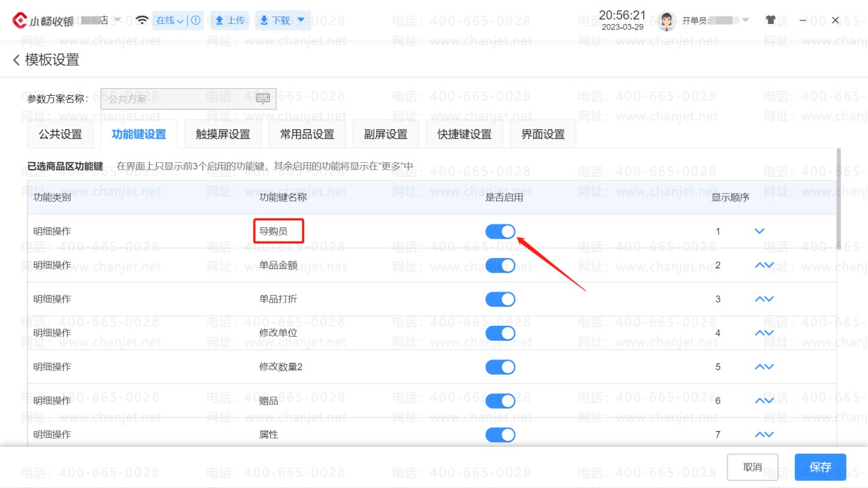This screenshot has width=868, height=488.
Task: Toggle the 属性 enable switch
Action: coord(500,435)
